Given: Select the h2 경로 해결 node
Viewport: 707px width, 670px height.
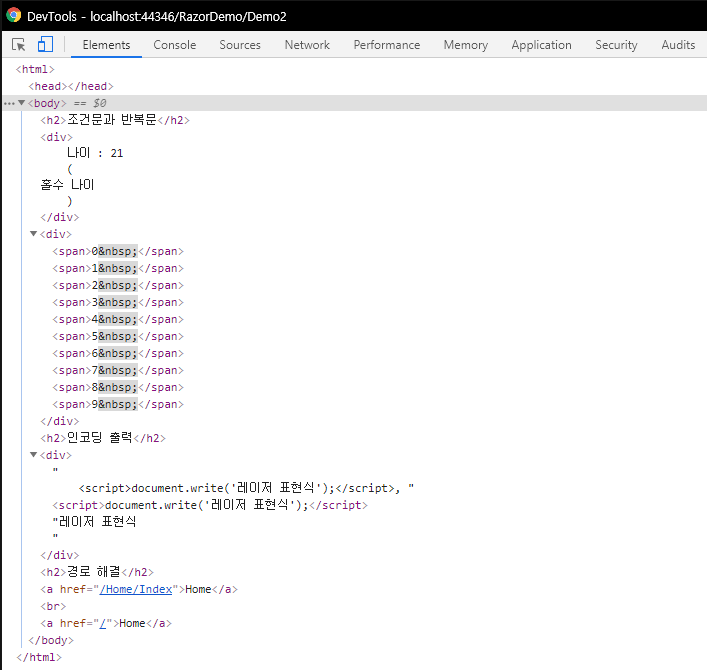Looking at the screenshot, I should pos(97,572).
